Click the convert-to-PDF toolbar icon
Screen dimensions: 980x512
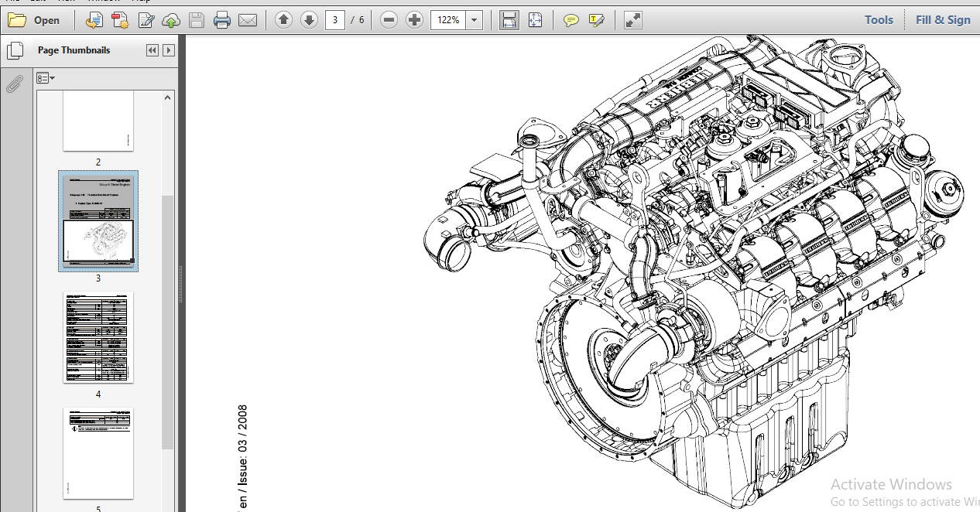click(x=94, y=20)
